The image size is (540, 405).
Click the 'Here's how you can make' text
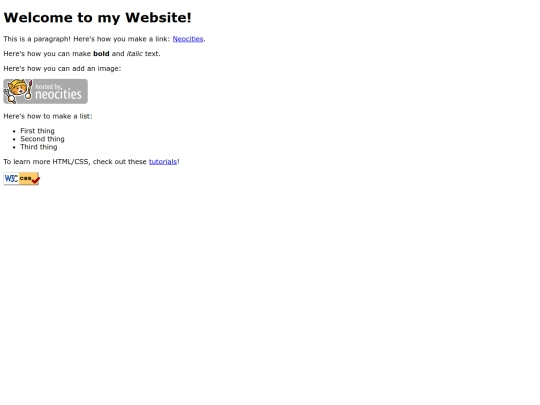click(x=47, y=54)
